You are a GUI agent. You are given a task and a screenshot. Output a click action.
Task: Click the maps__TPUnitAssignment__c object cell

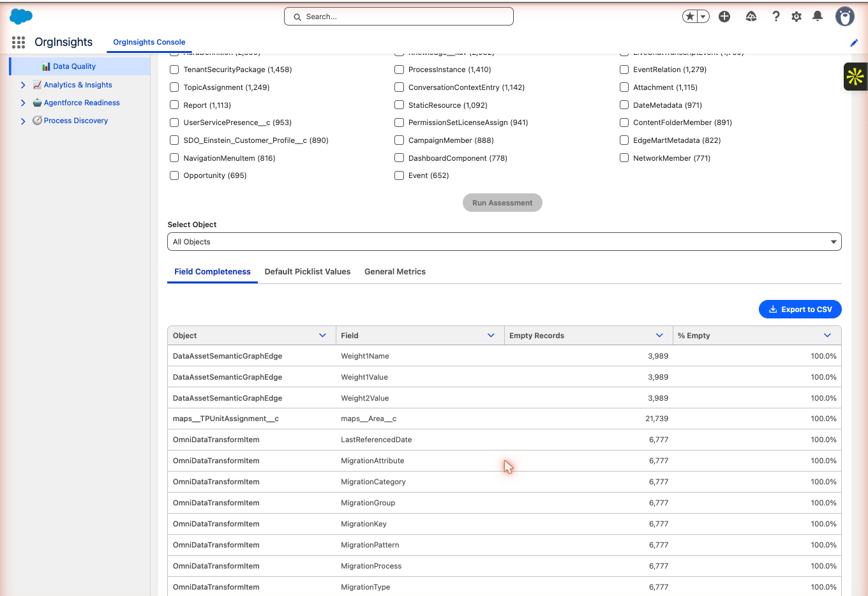click(251, 419)
